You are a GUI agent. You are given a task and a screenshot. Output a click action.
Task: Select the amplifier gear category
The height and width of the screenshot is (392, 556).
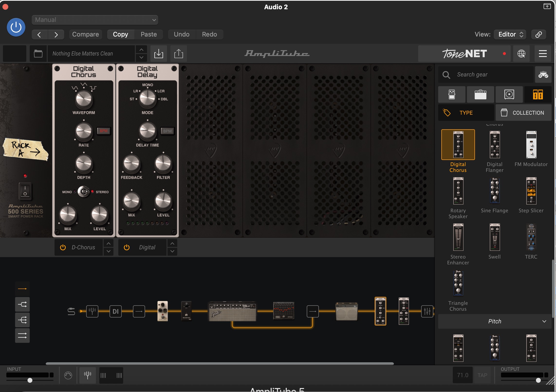point(480,94)
